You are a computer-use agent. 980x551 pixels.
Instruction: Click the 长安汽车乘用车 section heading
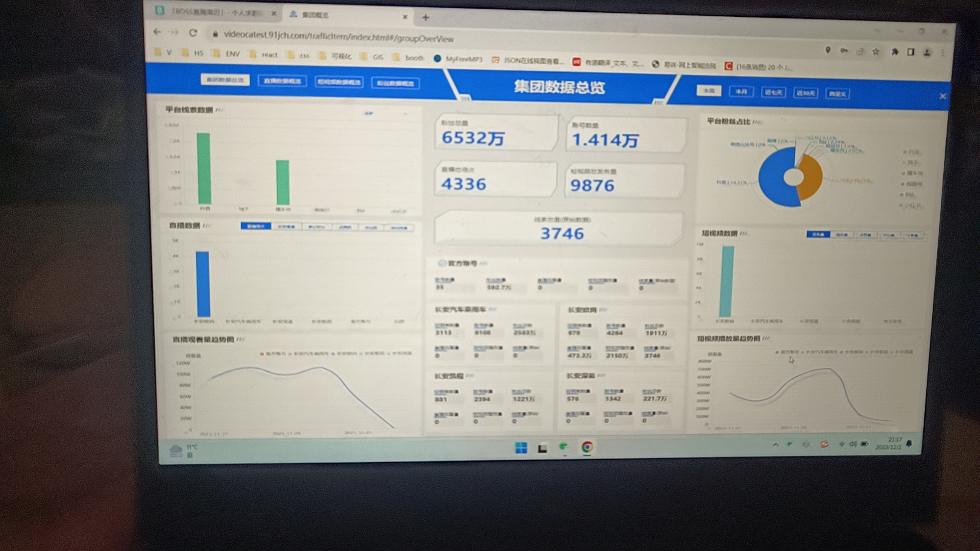coord(460,309)
